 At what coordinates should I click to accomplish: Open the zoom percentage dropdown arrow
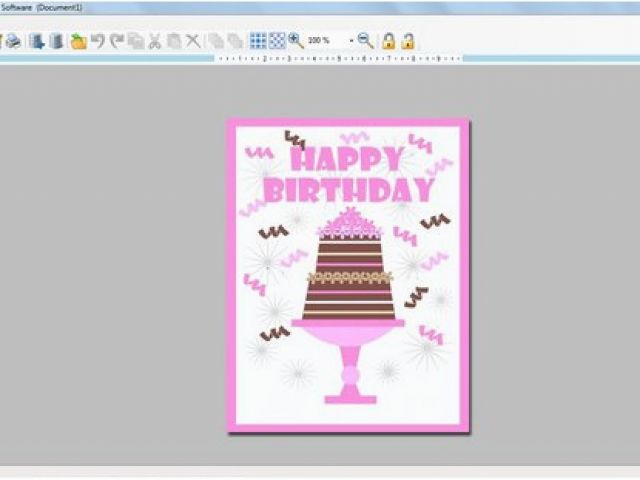[351, 41]
